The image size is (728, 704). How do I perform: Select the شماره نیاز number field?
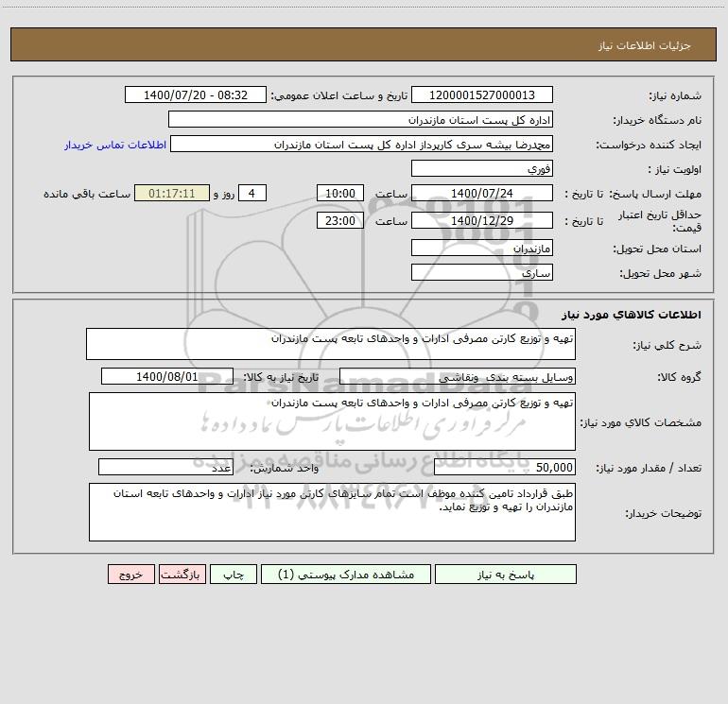coord(482,94)
